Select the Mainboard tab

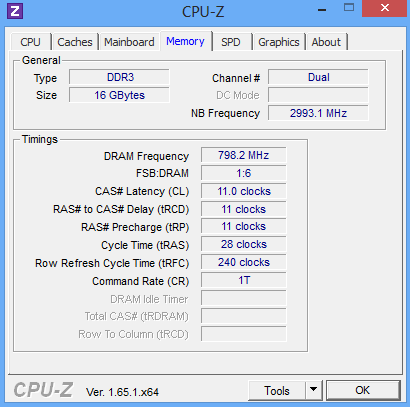click(129, 42)
